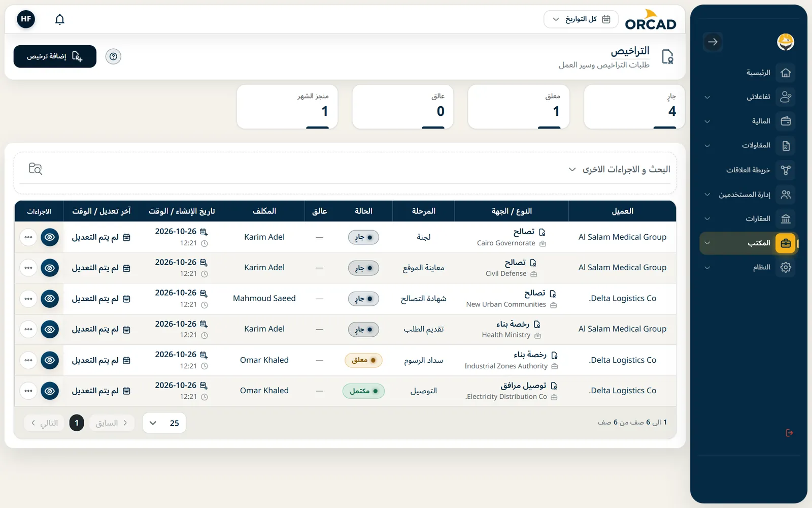The height and width of the screenshot is (508, 812).
Task: View the Electricity Distribution Co license via eye button
Action: 50,391
